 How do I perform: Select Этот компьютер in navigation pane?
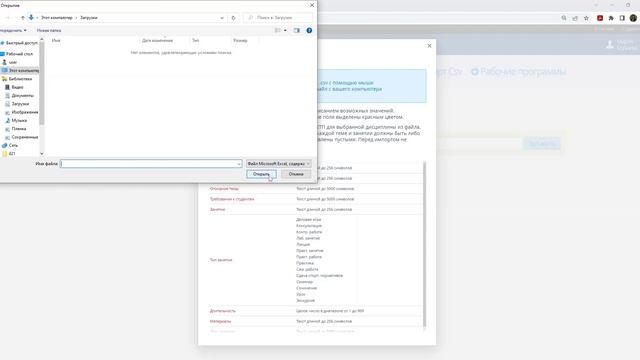[20, 71]
